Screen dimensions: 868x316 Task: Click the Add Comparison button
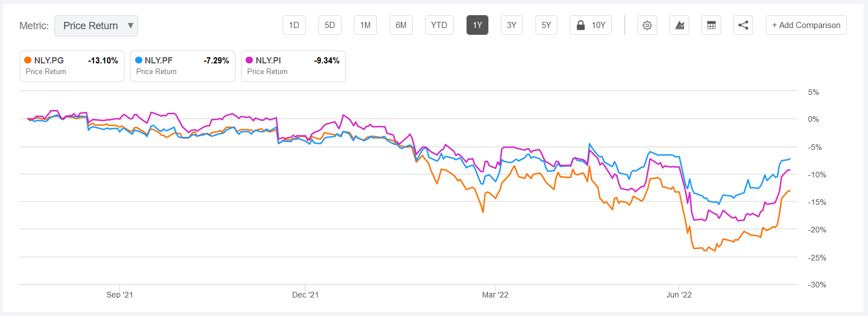[806, 25]
